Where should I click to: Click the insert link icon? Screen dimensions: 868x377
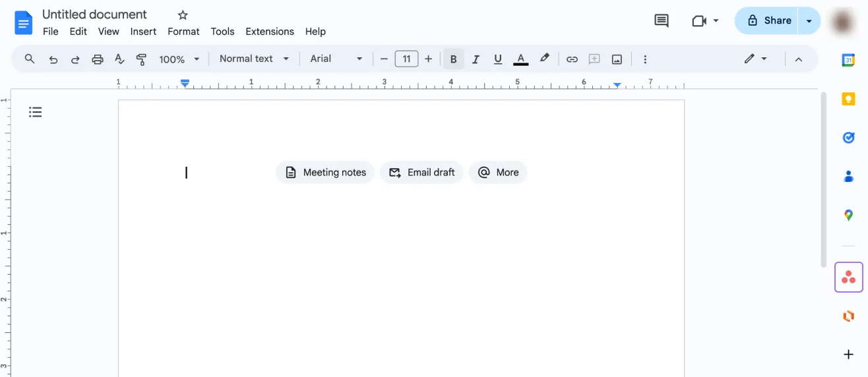(x=572, y=59)
